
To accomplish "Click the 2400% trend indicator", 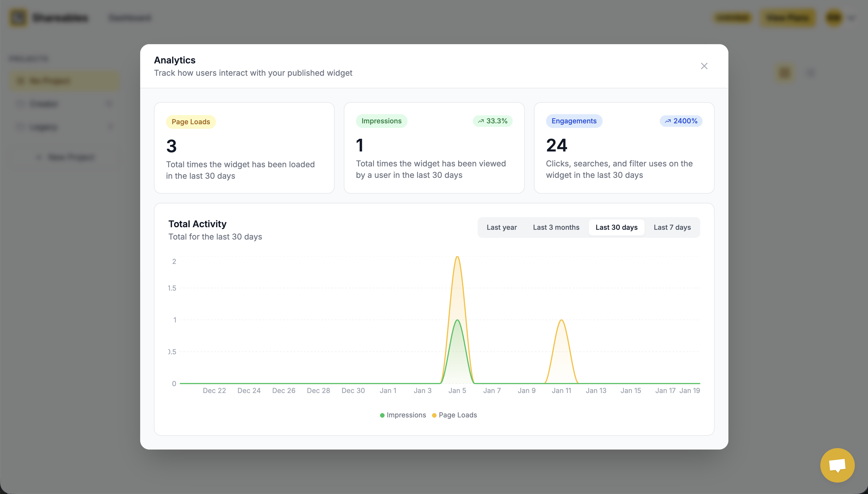I will coord(681,121).
